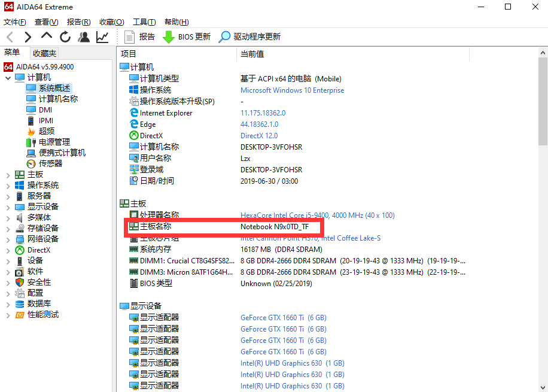Expand the 存储设备 tree node
The image size is (548, 392).
pyautogui.click(x=8, y=229)
